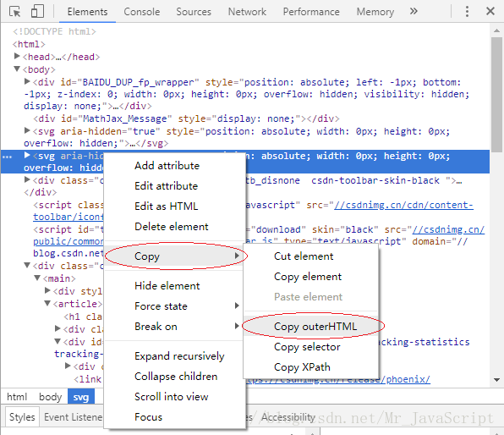Click the scrollbar up arrow
504x435 pixels.
click(497, 30)
